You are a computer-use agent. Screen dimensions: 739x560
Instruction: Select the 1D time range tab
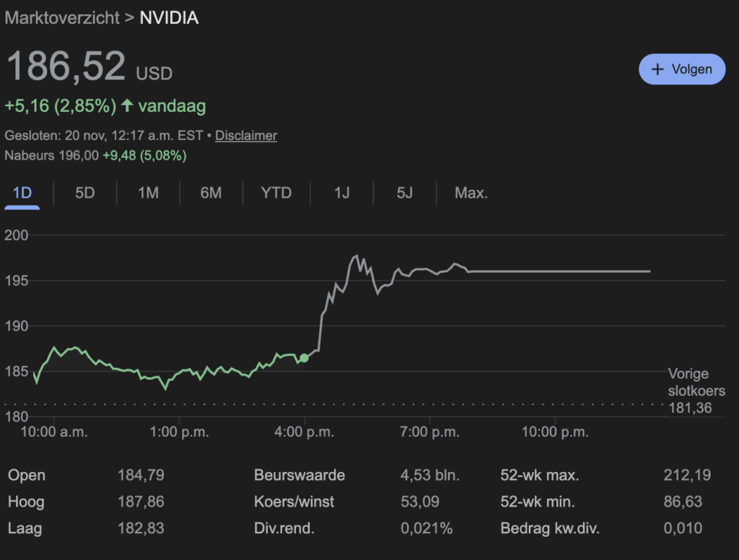22,193
